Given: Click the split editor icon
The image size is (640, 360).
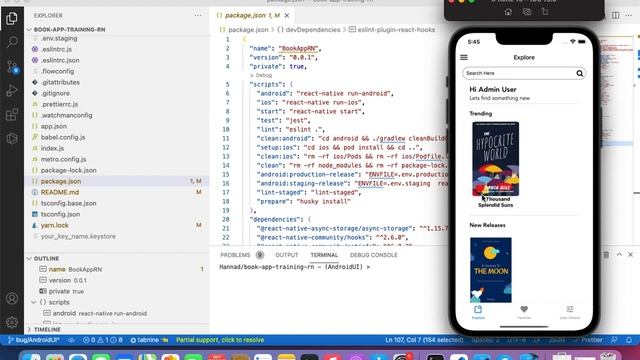Looking at the screenshot, I should (616, 16).
